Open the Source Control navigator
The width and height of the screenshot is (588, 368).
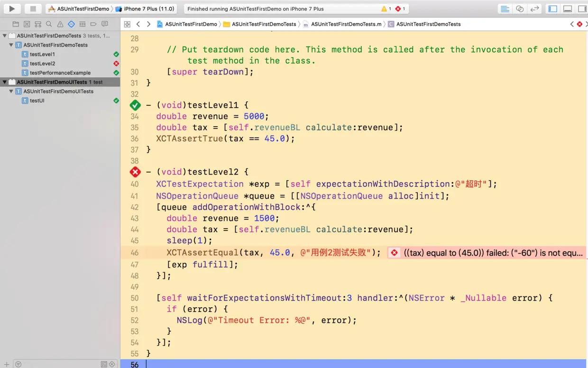point(27,24)
